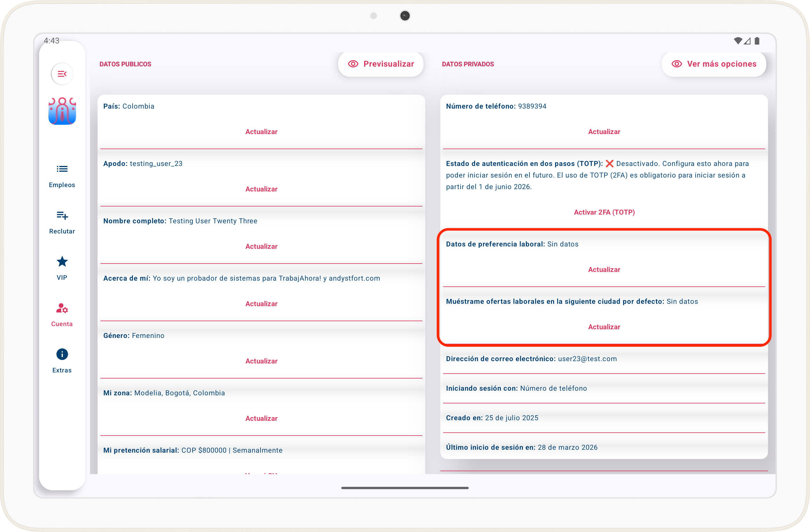Update Datos de preferencia laboral
Image resolution: width=810 pixels, height=532 pixels.
[604, 270]
